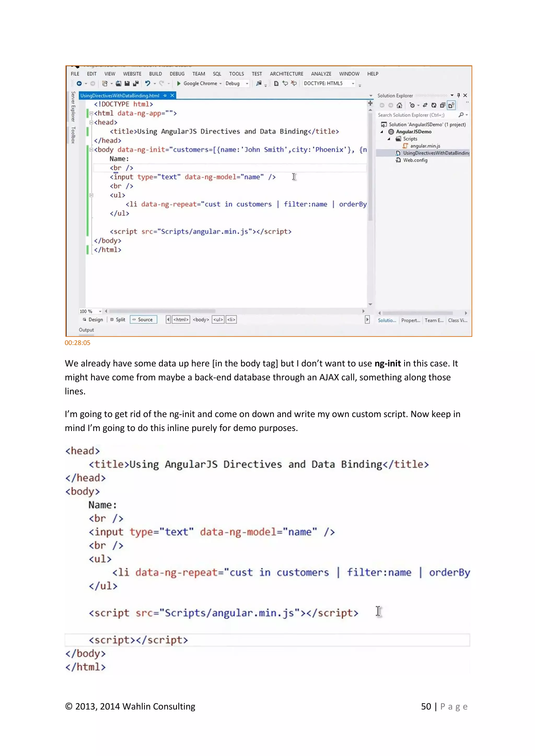Click the Navigate Forward icon in toolbar
This screenshot has height=756, width=535.
pos(93,84)
